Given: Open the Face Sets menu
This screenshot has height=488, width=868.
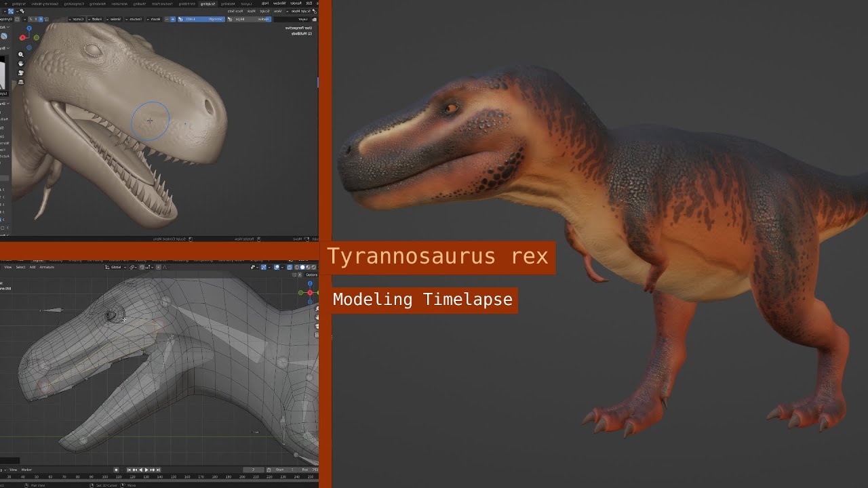Looking at the screenshot, I should click(236, 12).
